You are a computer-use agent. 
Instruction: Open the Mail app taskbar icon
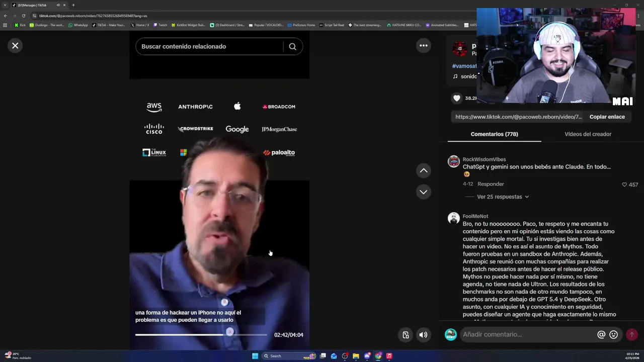pyautogui.click(x=334, y=356)
